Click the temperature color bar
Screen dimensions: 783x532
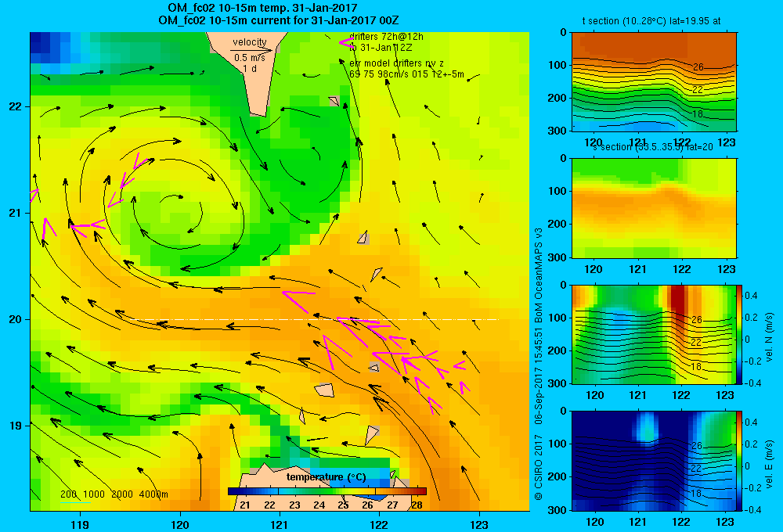(x=327, y=491)
